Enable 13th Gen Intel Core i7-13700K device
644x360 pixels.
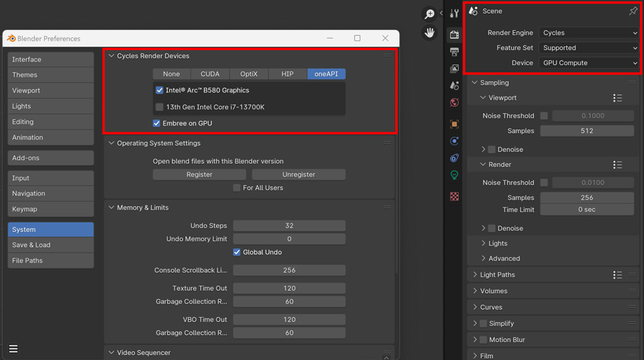[x=160, y=107]
